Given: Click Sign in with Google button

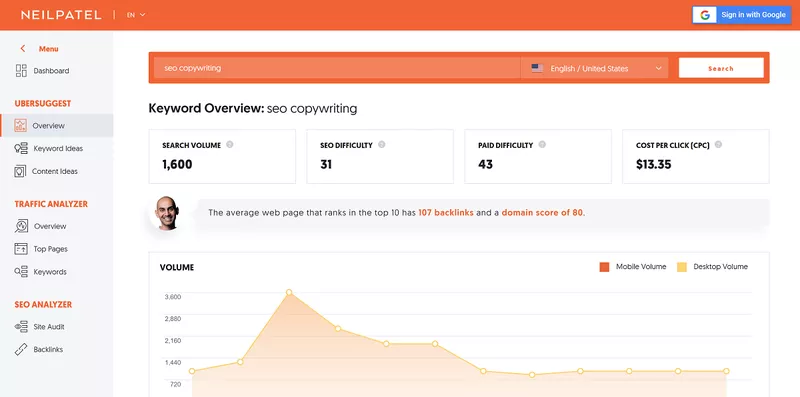Looking at the screenshot, I should click(x=741, y=15).
